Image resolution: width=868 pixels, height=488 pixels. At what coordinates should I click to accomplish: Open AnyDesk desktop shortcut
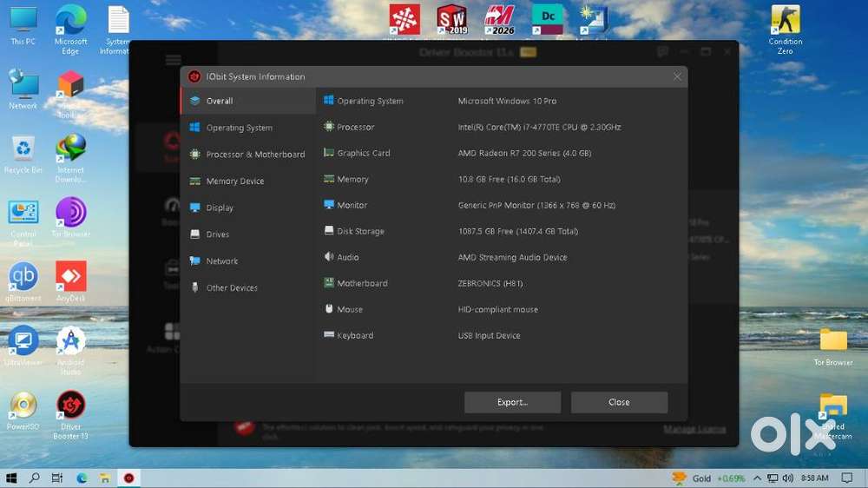(x=71, y=282)
